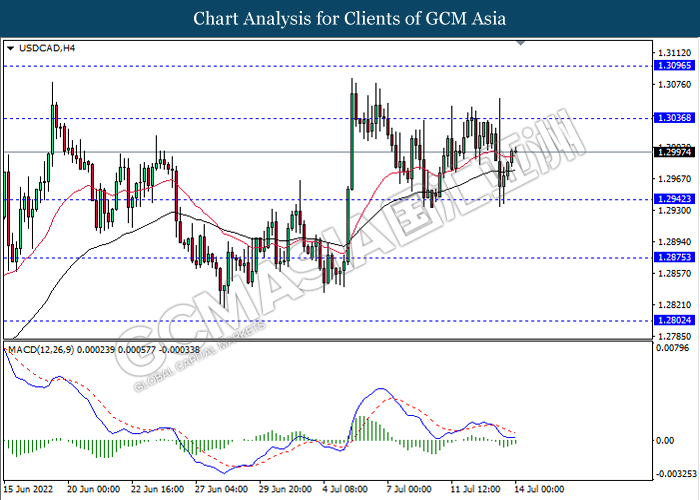Select the 1.30965 price level label
The image size is (700, 500).
coord(674,66)
